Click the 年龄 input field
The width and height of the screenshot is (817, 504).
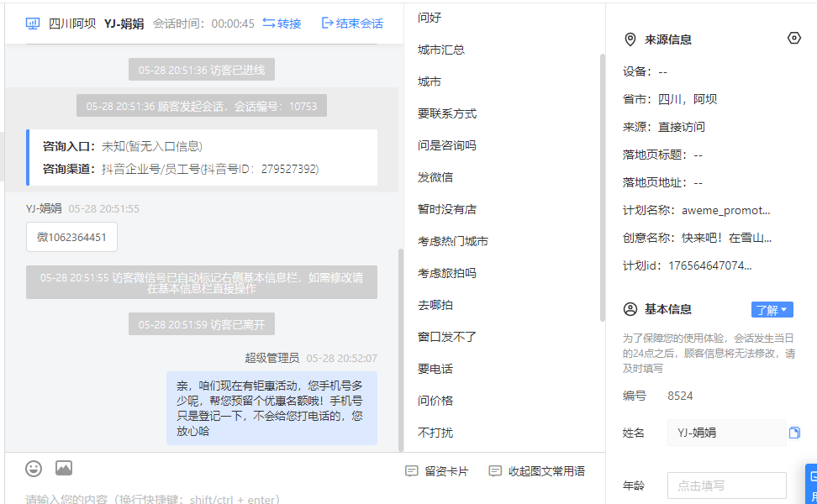pyautogui.click(x=727, y=486)
